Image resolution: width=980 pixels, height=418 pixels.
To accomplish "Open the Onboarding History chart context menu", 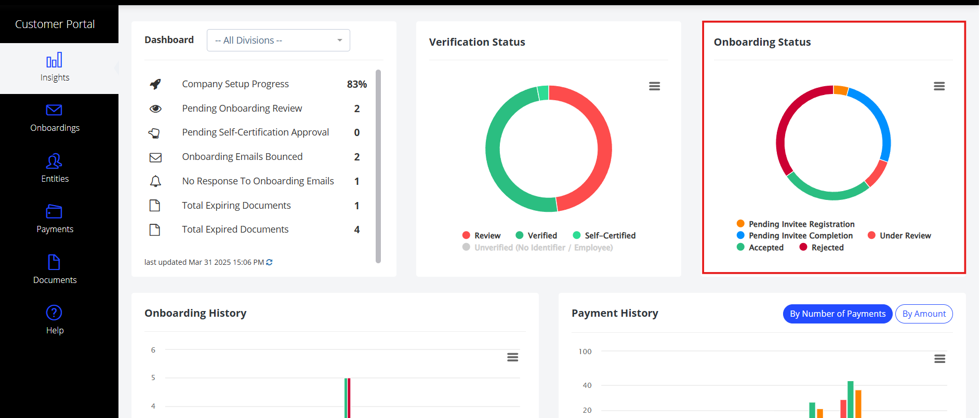I will 513,357.
